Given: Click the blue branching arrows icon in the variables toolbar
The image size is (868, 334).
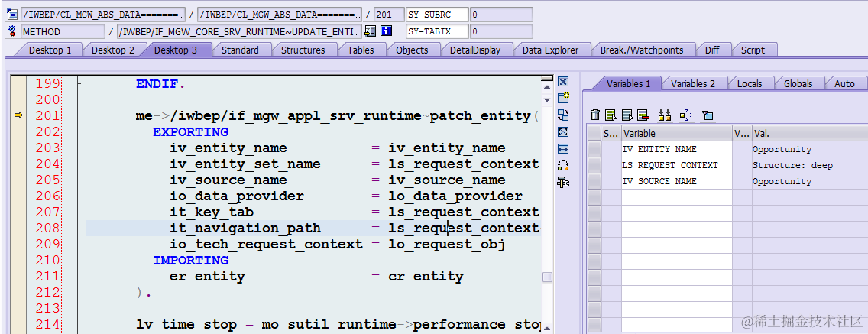Looking at the screenshot, I should pos(686,115).
